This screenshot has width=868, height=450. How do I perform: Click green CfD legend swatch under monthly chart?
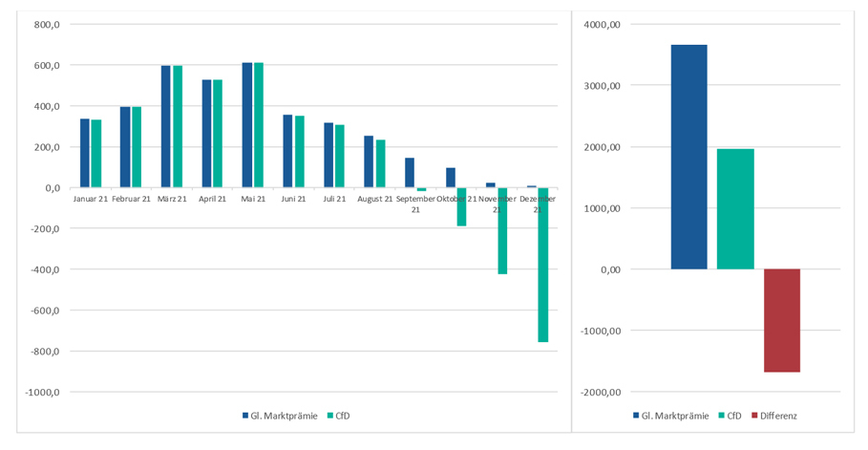pos(329,416)
